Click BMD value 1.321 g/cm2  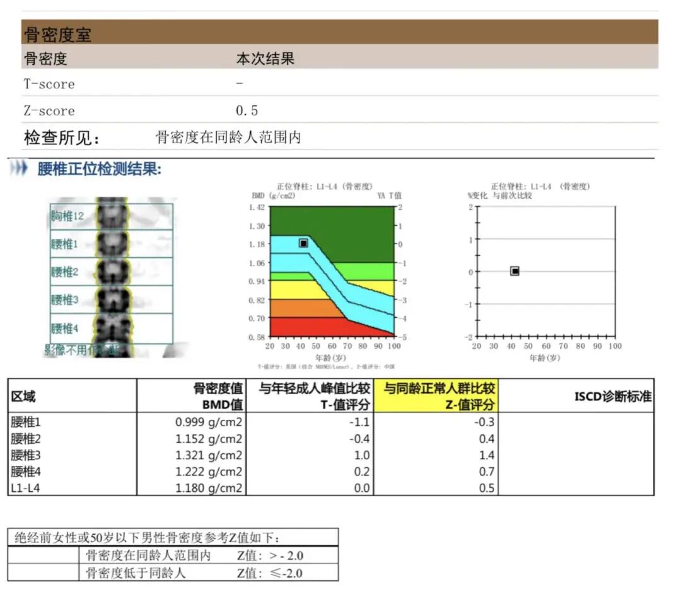[x=209, y=455]
